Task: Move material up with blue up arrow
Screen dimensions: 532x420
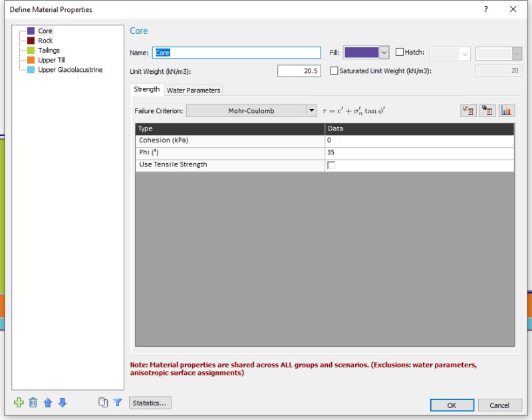Action: click(48, 403)
